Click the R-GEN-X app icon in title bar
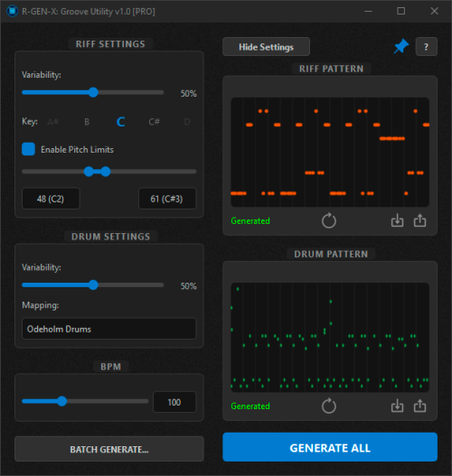Image resolution: width=452 pixels, height=476 pixels. click(x=12, y=11)
